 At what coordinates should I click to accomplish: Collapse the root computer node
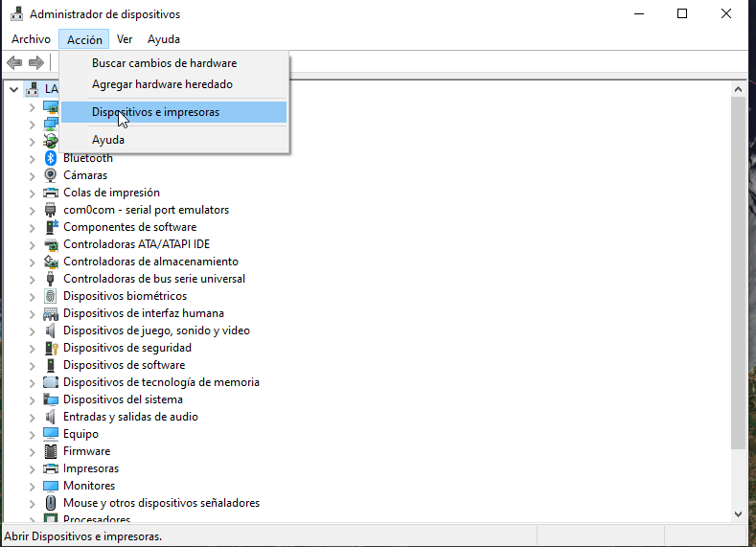[x=14, y=89]
